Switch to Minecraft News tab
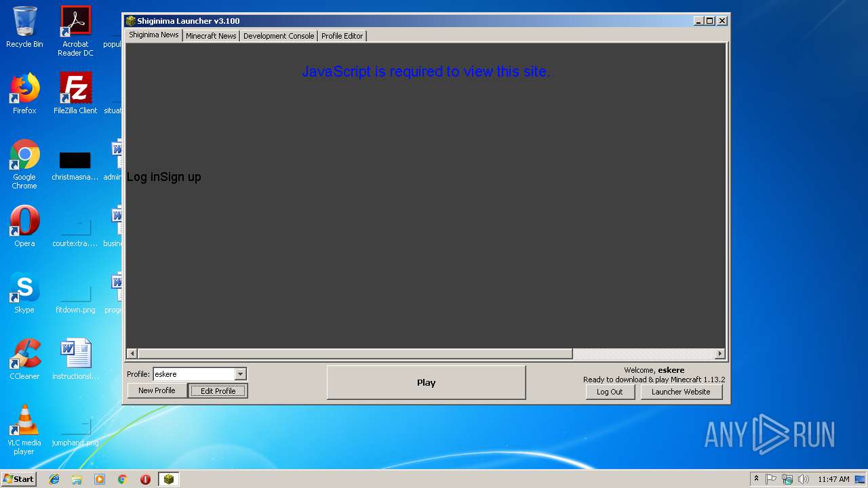Viewport: 868px width, 488px height. 211,36
